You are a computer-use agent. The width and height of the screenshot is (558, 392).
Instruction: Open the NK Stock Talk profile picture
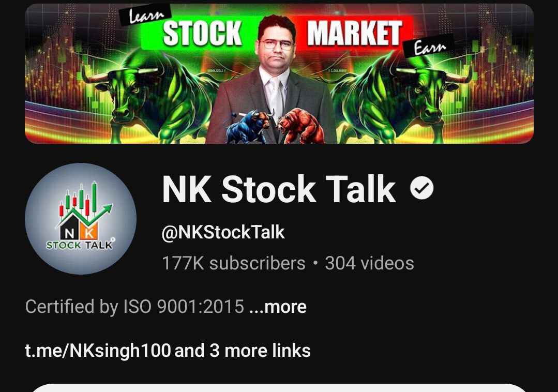pyautogui.click(x=81, y=219)
